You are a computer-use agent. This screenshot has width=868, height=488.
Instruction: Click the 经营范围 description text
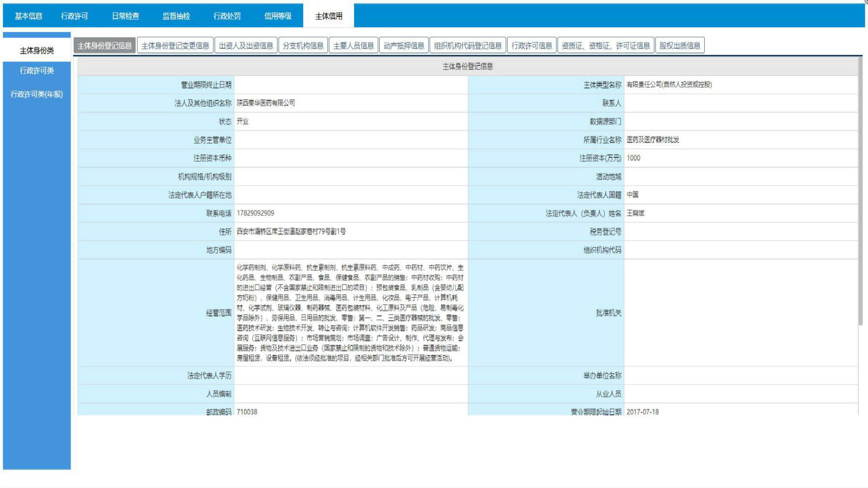point(350,313)
